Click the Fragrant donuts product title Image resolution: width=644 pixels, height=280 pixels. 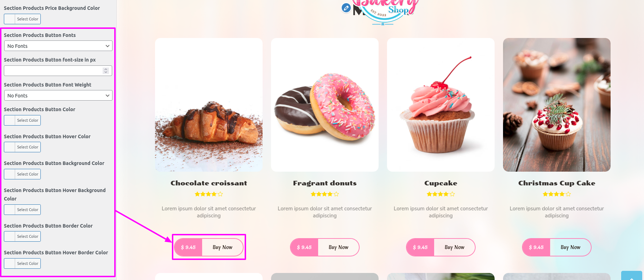(x=325, y=183)
